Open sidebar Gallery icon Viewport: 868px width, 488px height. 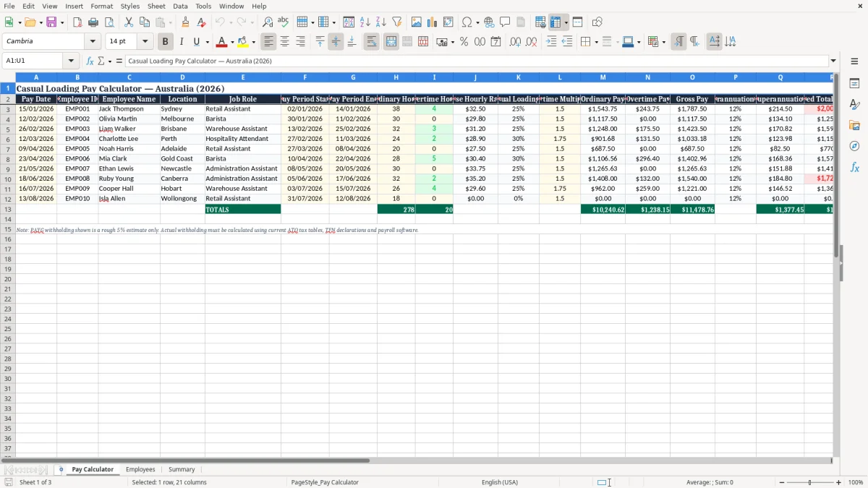854,125
